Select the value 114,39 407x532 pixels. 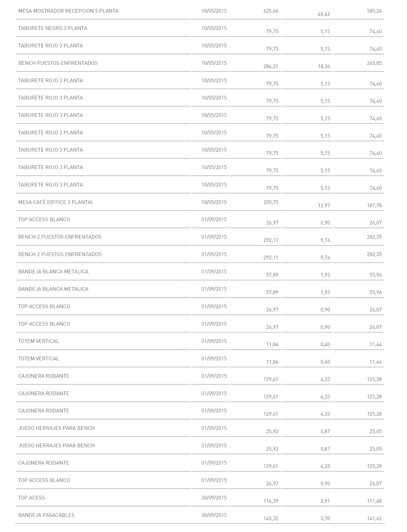pos(271,501)
